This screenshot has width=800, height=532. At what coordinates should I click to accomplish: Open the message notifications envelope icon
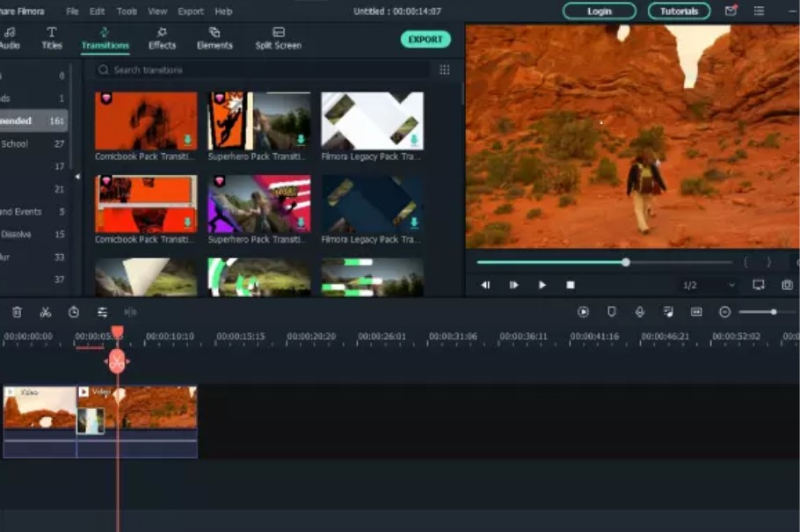coord(731,11)
